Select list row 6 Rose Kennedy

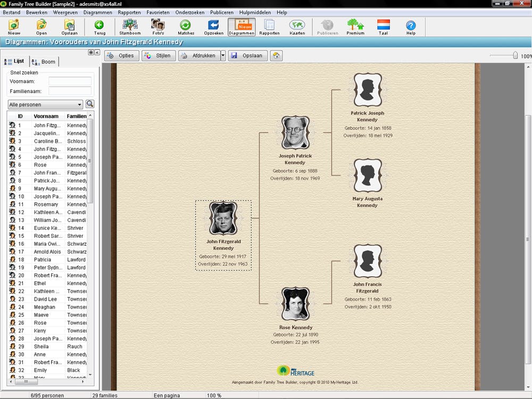pyautogui.click(x=47, y=165)
